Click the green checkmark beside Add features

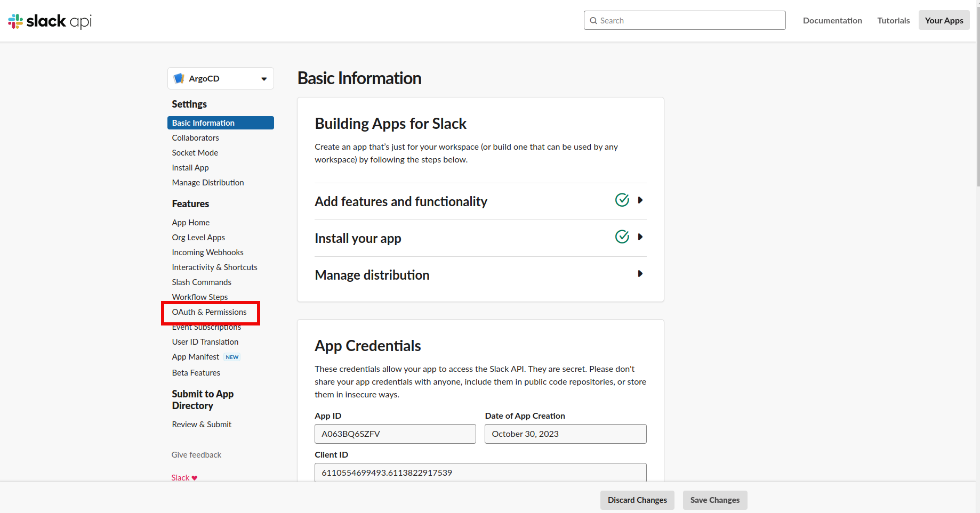pos(622,200)
